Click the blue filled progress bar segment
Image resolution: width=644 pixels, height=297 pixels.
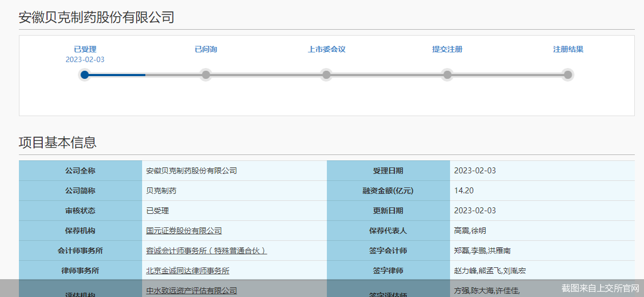pyautogui.click(x=116, y=75)
